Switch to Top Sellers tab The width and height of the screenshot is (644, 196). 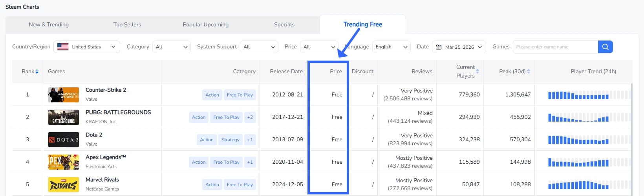127,24
